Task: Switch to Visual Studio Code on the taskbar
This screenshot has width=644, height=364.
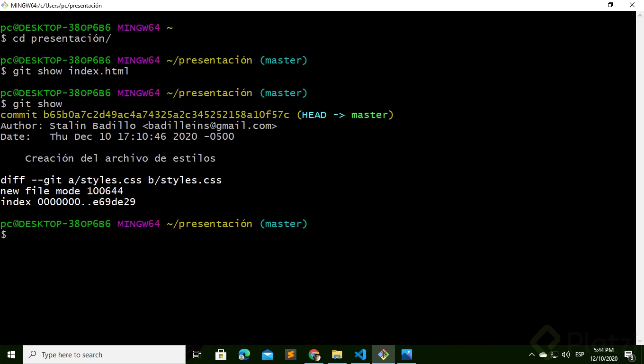Action: click(360, 355)
